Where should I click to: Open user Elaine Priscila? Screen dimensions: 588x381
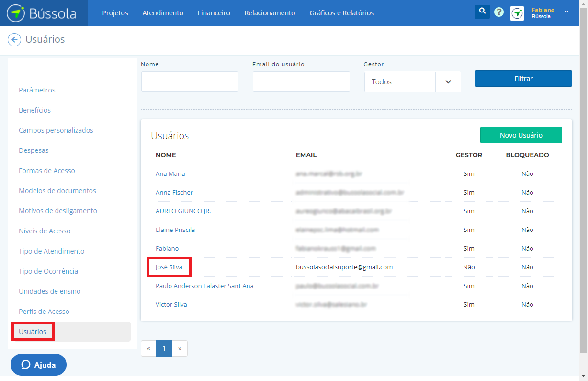click(x=175, y=230)
